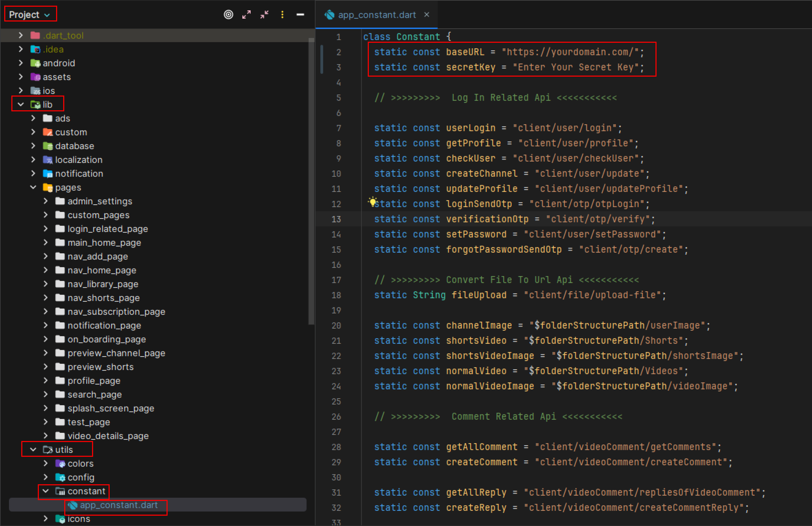This screenshot has height=526, width=812.
Task: Click Expand All icon in Project panel
Action: pos(246,15)
